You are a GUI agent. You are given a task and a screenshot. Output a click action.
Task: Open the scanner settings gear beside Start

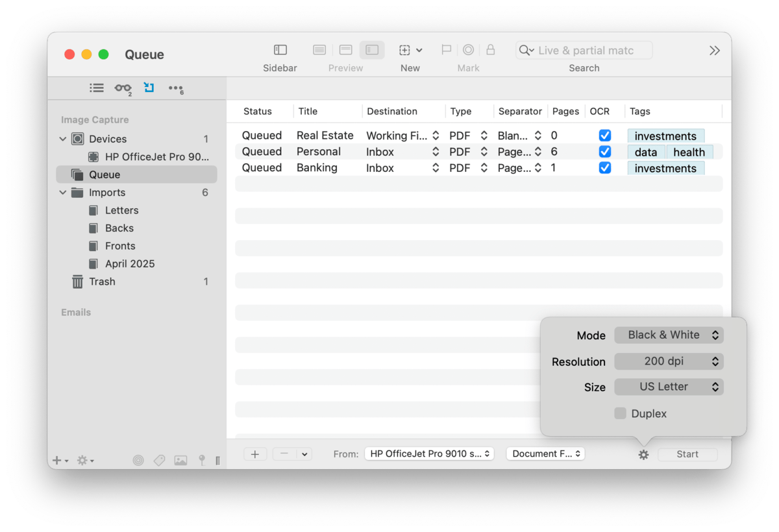643,455
